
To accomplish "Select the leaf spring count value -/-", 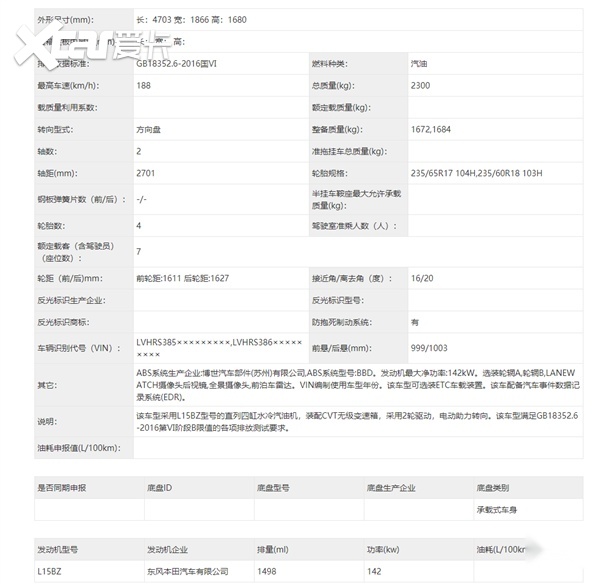I will click(x=141, y=199).
